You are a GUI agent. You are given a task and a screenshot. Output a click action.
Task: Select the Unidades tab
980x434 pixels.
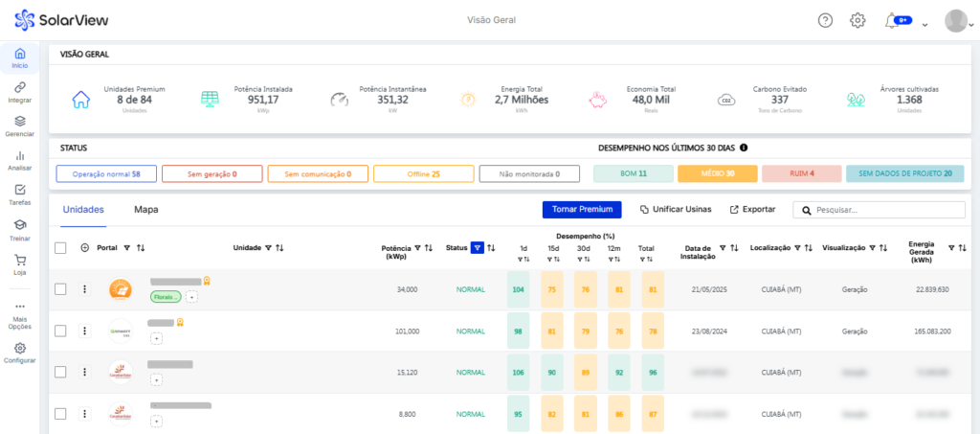82,209
